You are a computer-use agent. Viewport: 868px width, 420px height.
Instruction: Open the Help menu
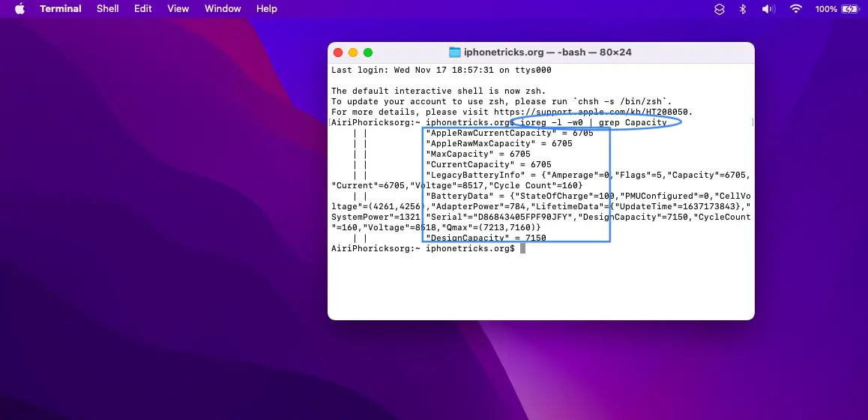[266, 9]
